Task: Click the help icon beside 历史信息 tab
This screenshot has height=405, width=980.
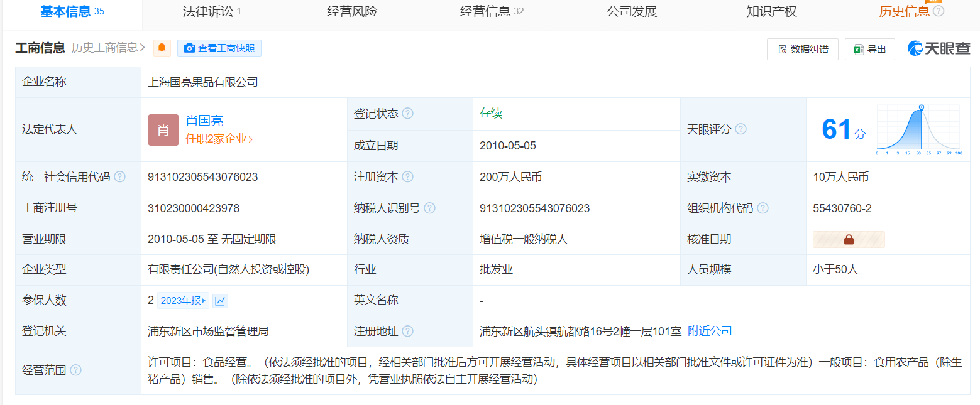Action: (939, 11)
